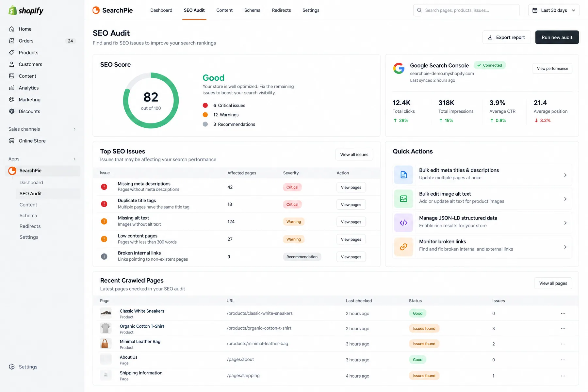Open Home via its house icon
The height and width of the screenshot is (392, 588).
tap(12, 29)
